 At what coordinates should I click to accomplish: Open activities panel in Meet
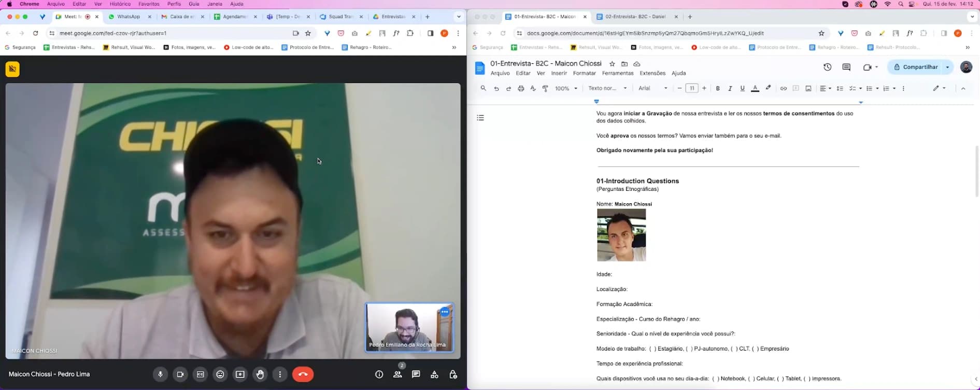[434, 374]
